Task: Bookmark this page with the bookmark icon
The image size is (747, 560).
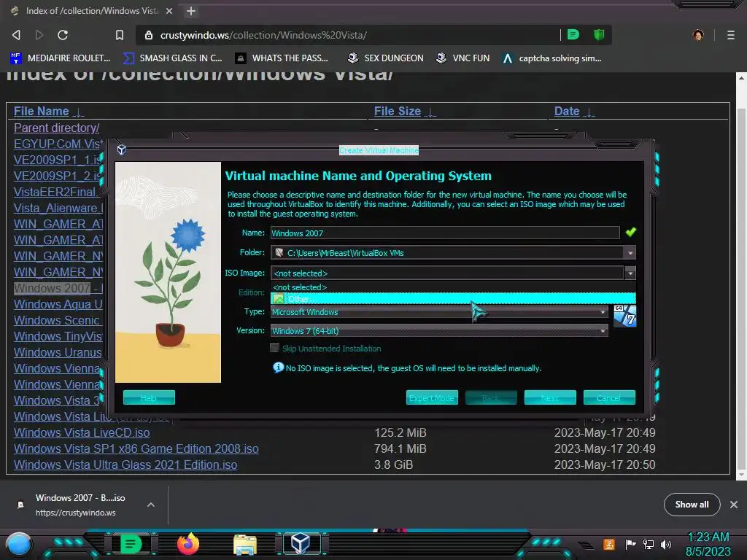Action: point(120,35)
